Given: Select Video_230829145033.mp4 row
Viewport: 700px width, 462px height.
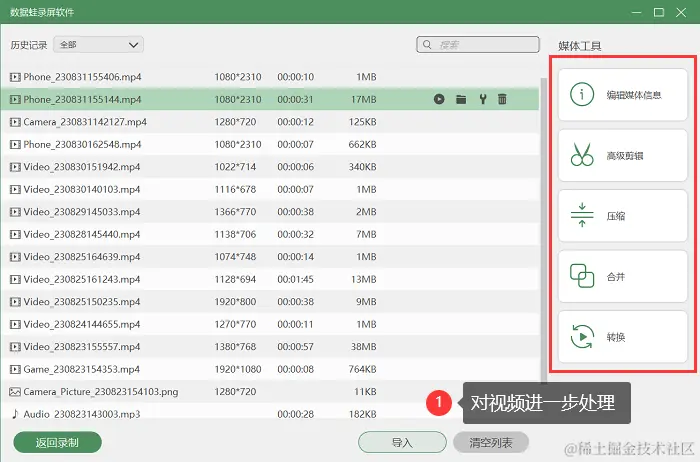Looking at the screenshot, I should click(270, 212).
